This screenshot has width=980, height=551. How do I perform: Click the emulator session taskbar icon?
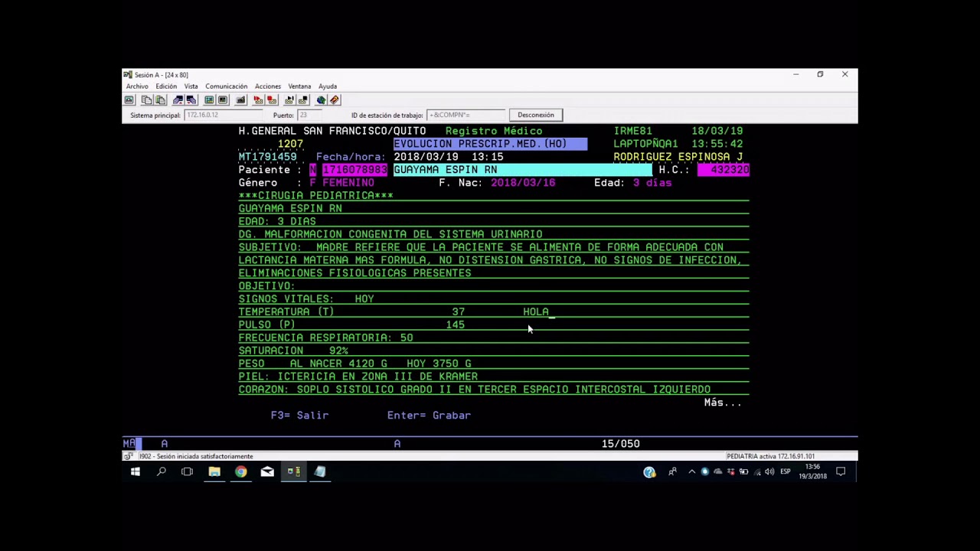(293, 471)
